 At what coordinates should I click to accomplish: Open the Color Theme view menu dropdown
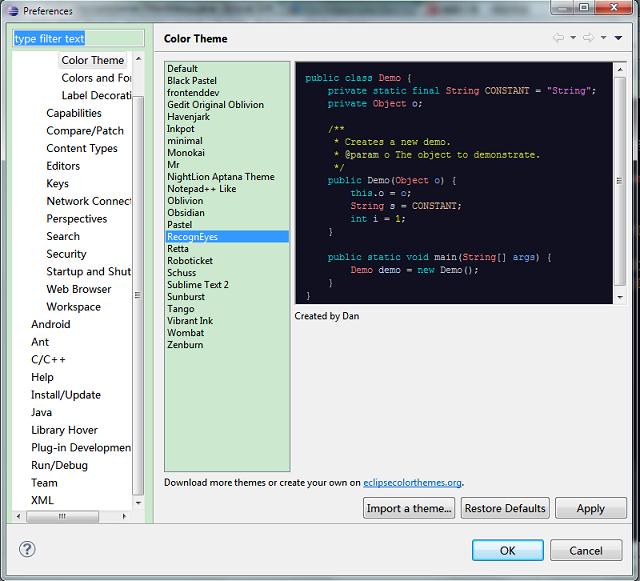coord(618,38)
